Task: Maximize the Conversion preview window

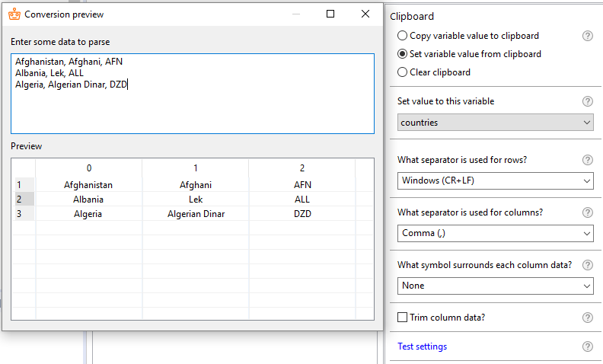Action: [330, 14]
